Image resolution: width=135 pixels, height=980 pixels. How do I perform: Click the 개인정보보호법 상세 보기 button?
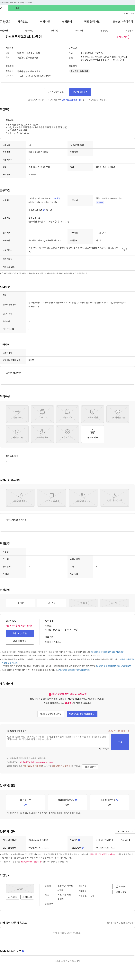(51, 714)
